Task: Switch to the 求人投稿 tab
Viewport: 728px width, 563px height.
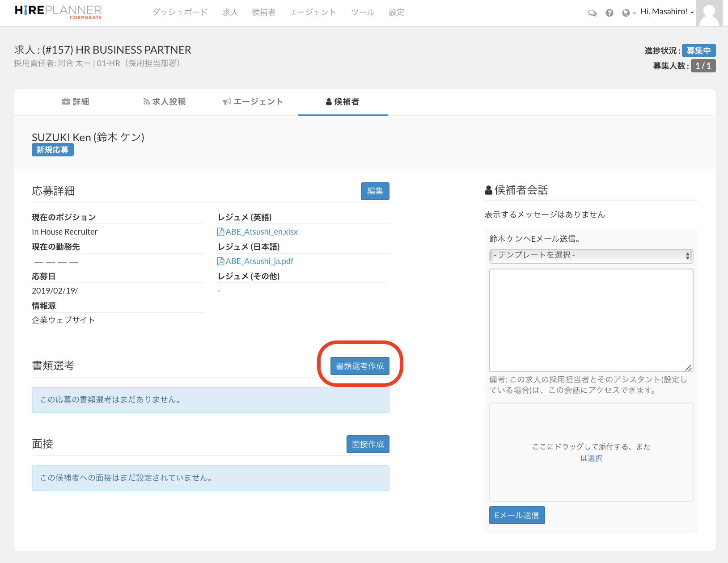Action: 164,102
